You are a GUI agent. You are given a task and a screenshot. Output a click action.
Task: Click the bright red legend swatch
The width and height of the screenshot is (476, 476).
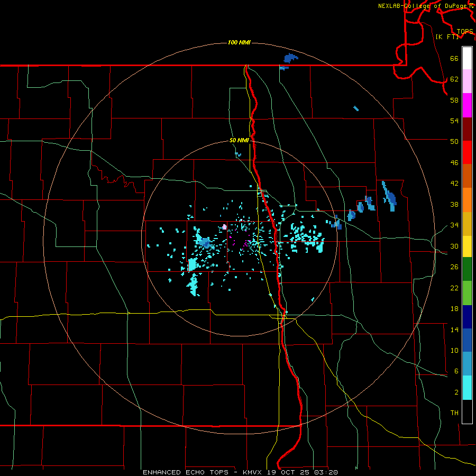tap(467, 152)
